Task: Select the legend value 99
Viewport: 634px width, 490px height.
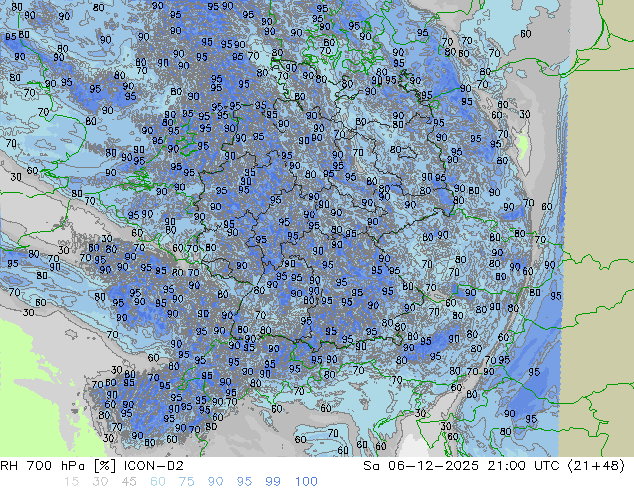Action: coord(273,482)
